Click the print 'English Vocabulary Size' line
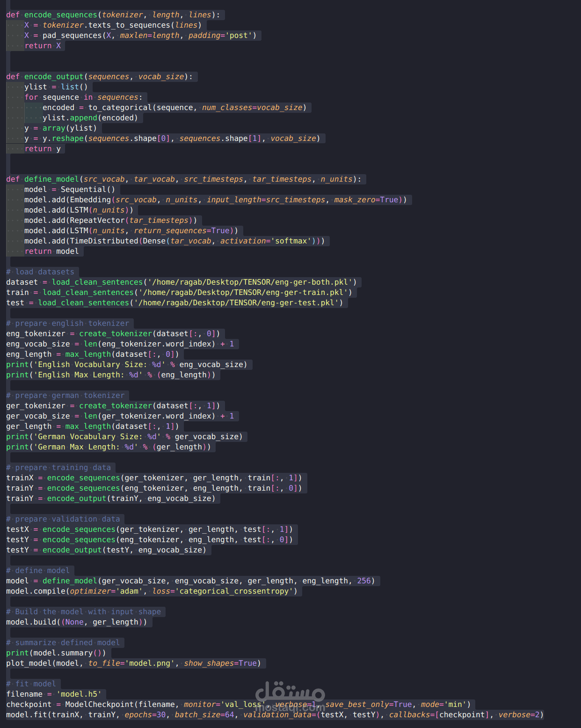 tap(127, 365)
